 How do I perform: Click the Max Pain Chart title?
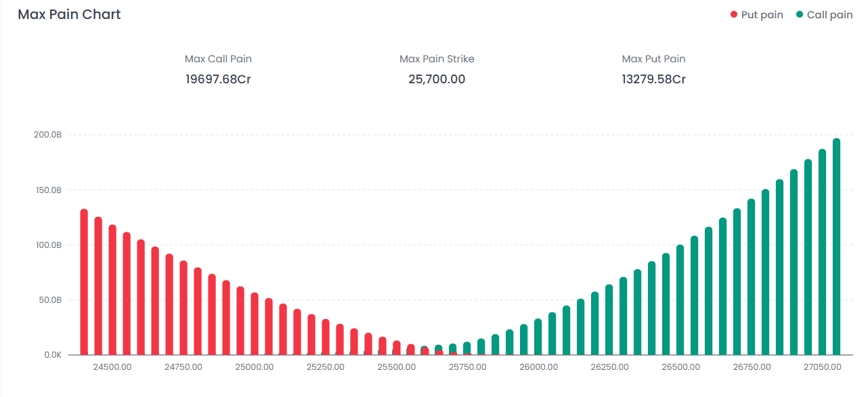[x=69, y=14]
